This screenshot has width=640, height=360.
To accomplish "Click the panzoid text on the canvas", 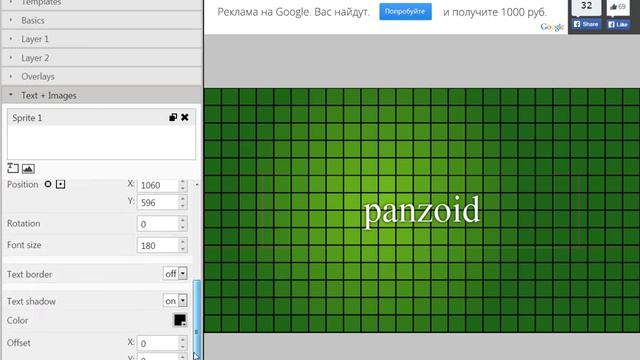I will 421,211.
